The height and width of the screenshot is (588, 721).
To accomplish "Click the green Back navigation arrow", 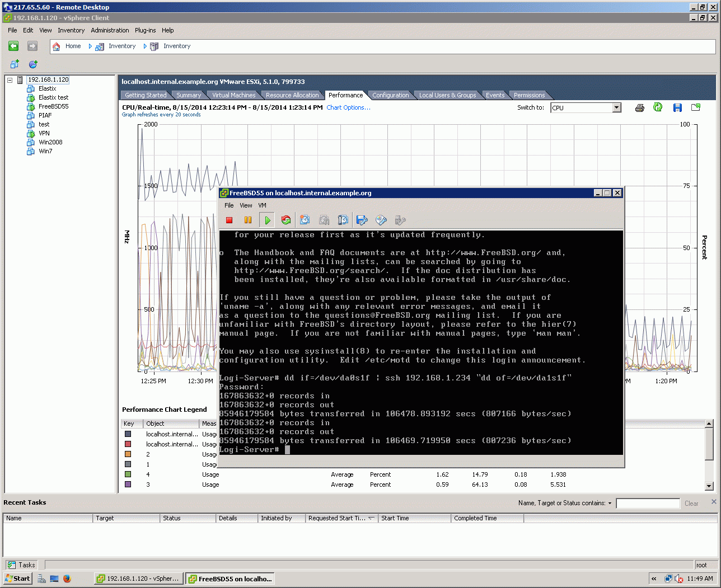I will coord(13,46).
